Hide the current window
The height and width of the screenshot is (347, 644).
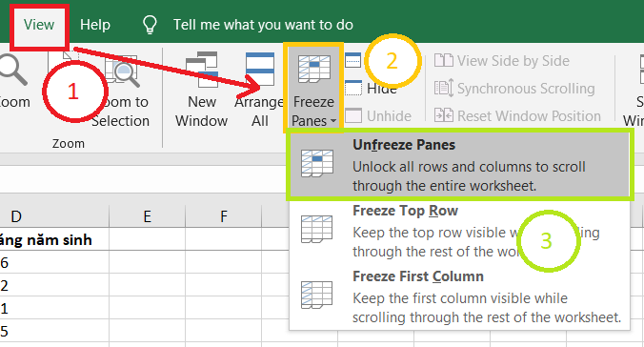(371, 88)
